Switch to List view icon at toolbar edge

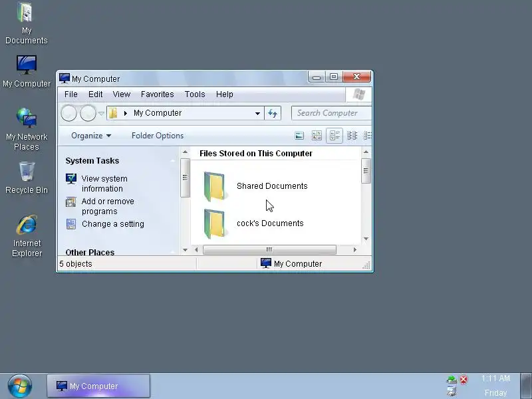coord(368,136)
